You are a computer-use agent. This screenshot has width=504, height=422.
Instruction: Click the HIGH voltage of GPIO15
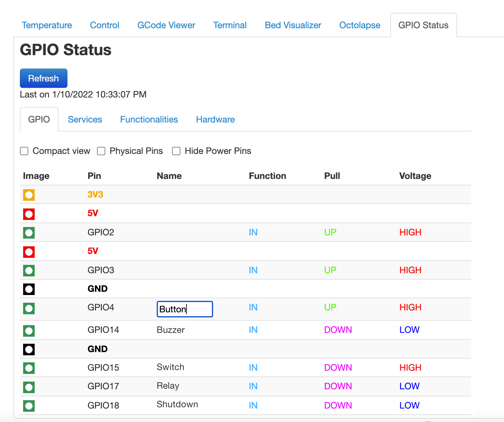click(410, 367)
